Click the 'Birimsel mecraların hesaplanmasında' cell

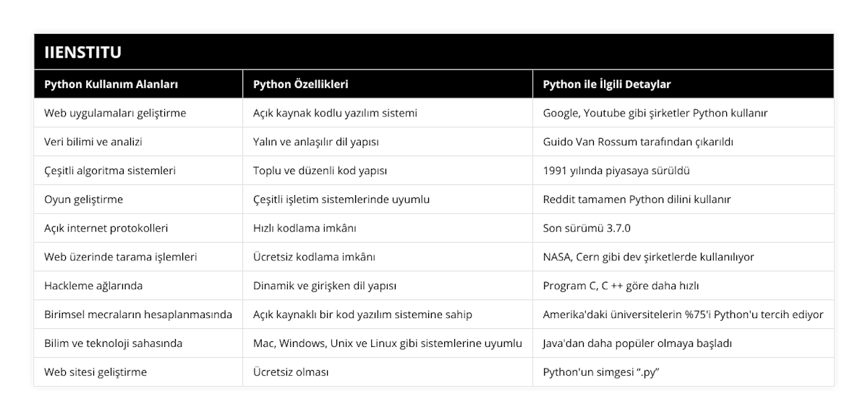click(138, 314)
